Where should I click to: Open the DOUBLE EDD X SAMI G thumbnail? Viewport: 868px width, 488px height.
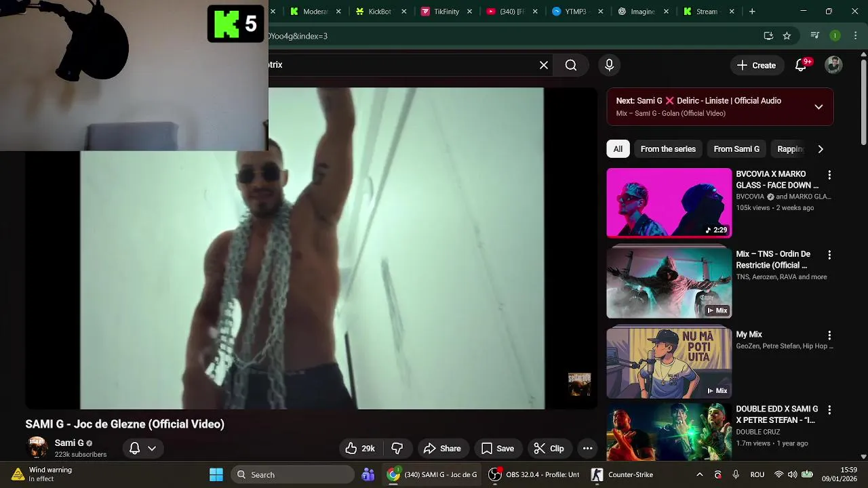coord(669,432)
